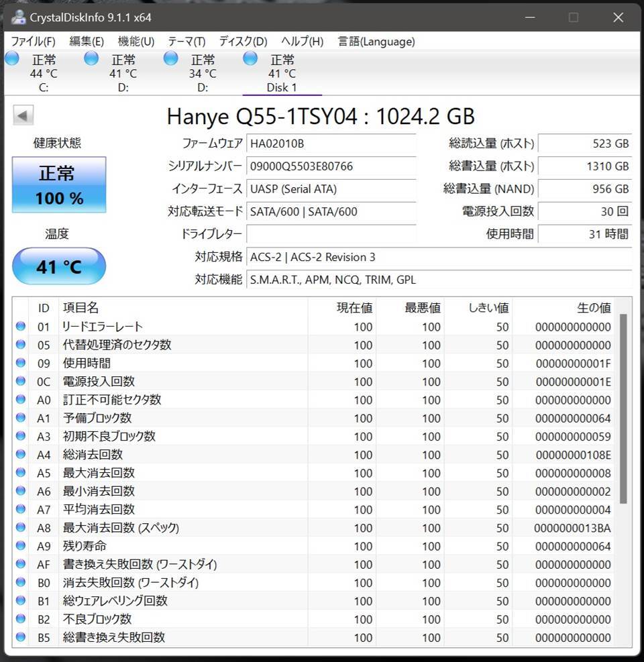The height and width of the screenshot is (662, 644).
Task: Click the blue status dot above drive C:
Action: coord(11,59)
